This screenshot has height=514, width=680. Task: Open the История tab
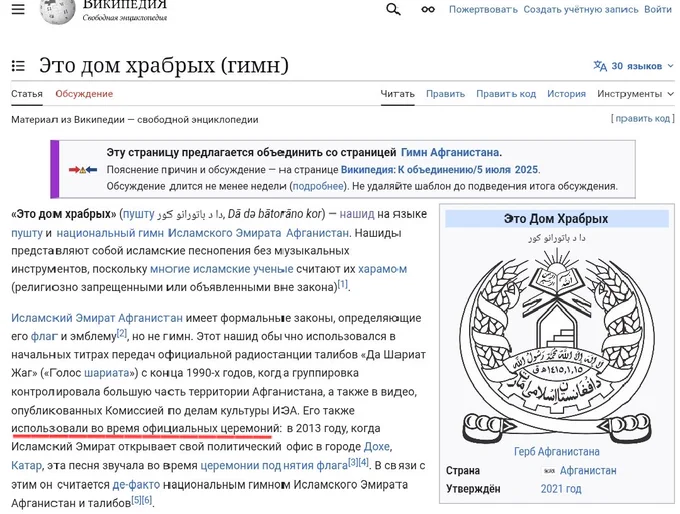pyautogui.click(x=566, y=94)
